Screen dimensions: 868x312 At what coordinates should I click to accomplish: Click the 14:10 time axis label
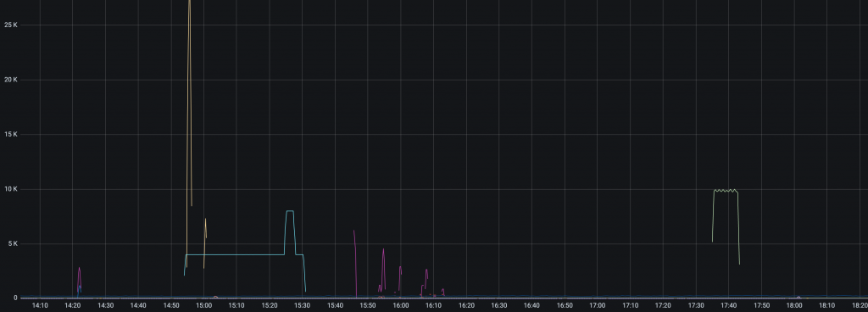click(40, 305)
